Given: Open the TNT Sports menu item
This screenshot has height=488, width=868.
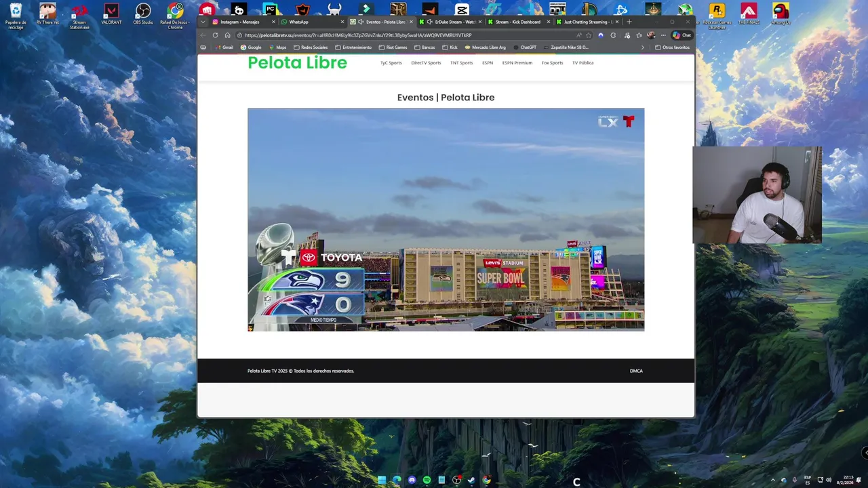Looking at the screenshot, I should pyautogui.click(x=462, y=63).
